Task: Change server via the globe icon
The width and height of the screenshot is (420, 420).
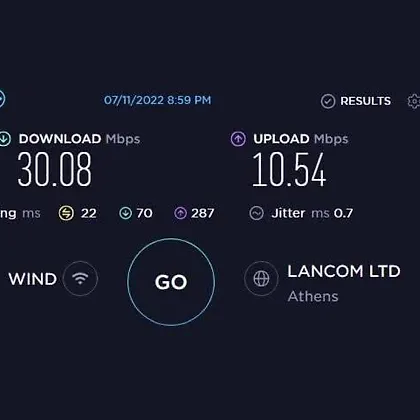Action: 261,278
